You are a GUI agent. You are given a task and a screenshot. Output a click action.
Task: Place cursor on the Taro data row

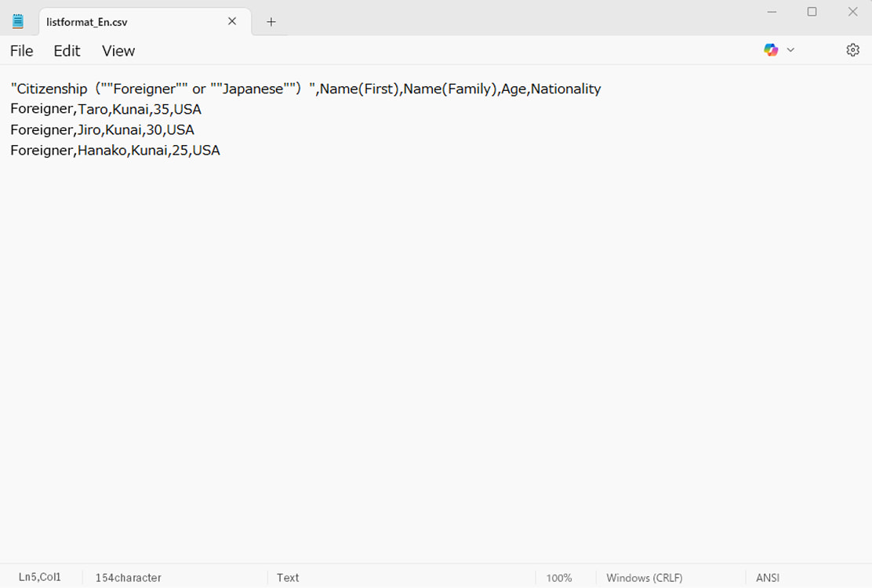coord(106,109)
